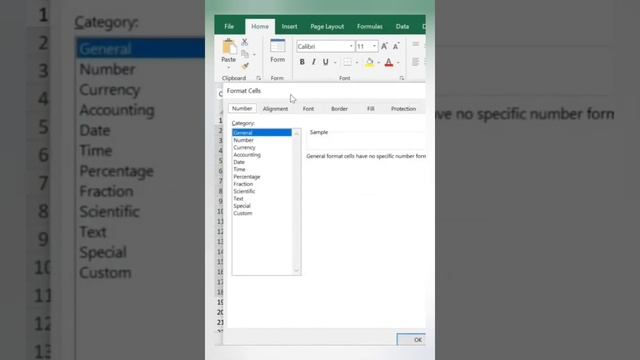Choose General in the dialog's category list
The image size is (640, 360).
(x=262, y=133)
